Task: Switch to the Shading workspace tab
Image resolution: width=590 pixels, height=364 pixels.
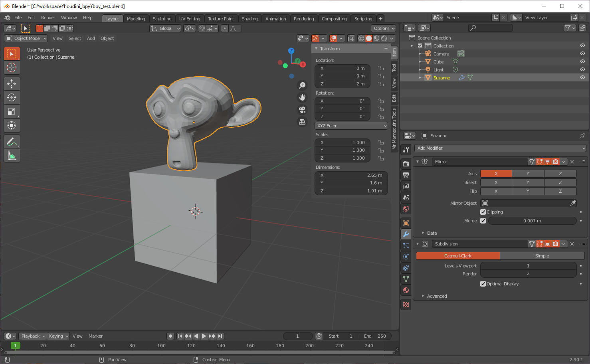Action: 250,19
